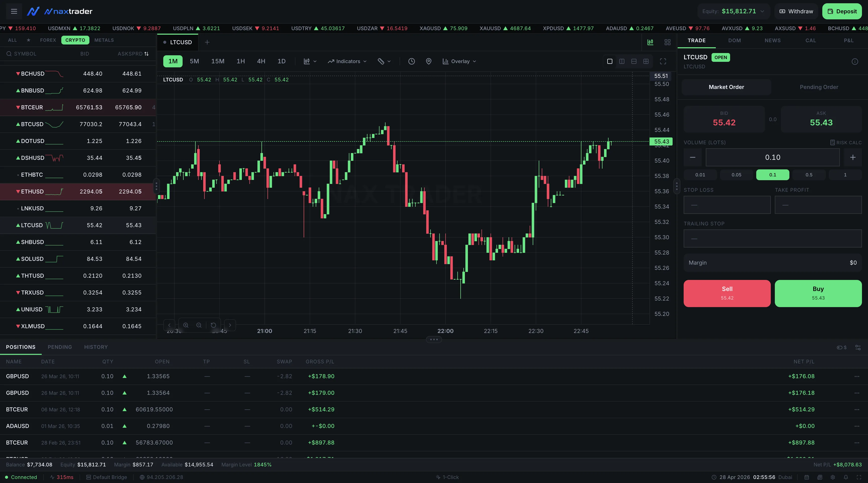Click the Stop Loss input field
Screen dimensions: 868x483
pos(727,205)
